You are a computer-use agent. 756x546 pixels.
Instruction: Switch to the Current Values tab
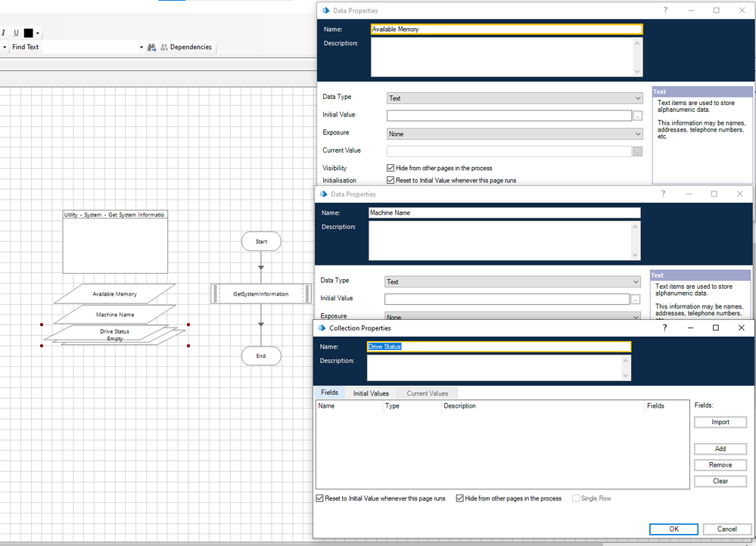point(428,393)
